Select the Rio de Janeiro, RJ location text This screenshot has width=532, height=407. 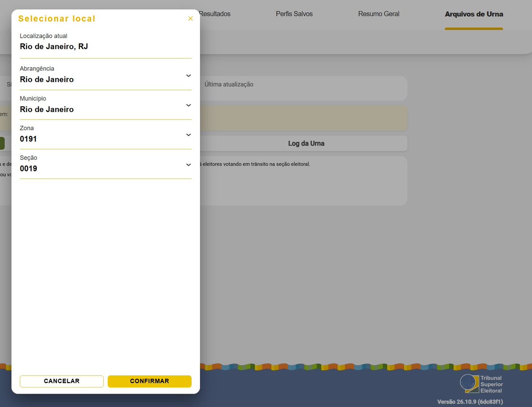[x=54, y=47]
